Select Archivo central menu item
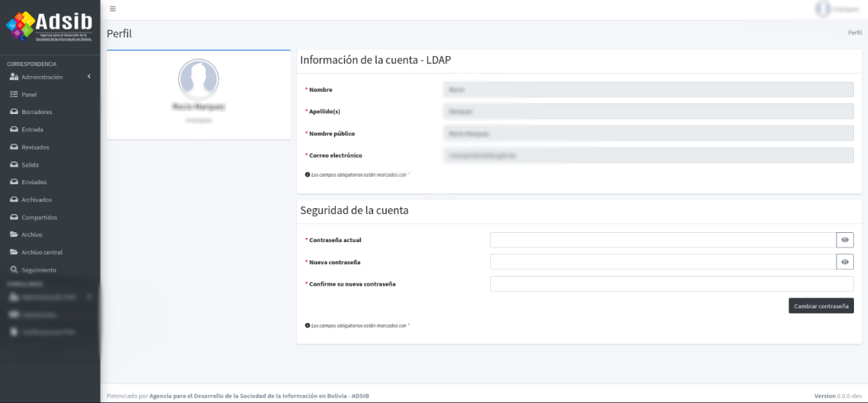This screenshot has height=403, width=868. click(x=41, y=252)
